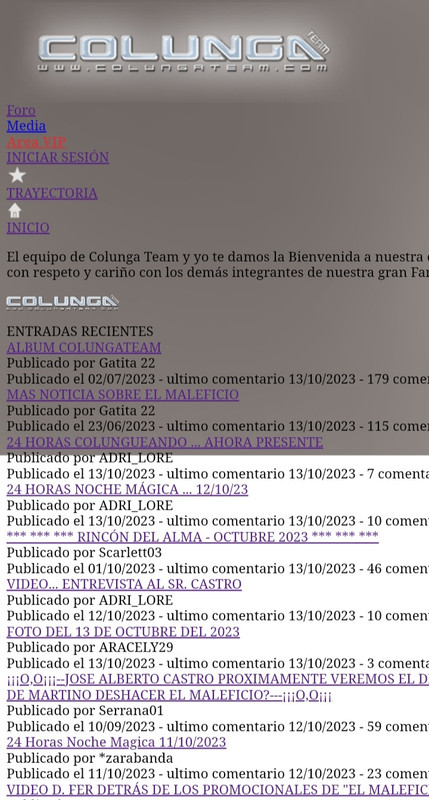Open VIDEO D. FER DETRÁS DE LOS PROMOCIONALES

[217, 789]
